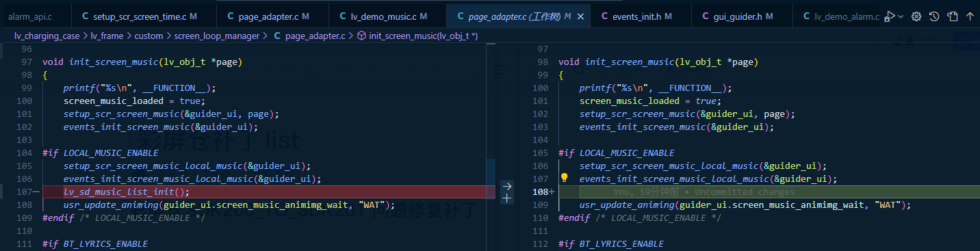980x251 pixels.
Task: Click the C file icon in the breadcrumb
Action: click(x=277, y=36)
